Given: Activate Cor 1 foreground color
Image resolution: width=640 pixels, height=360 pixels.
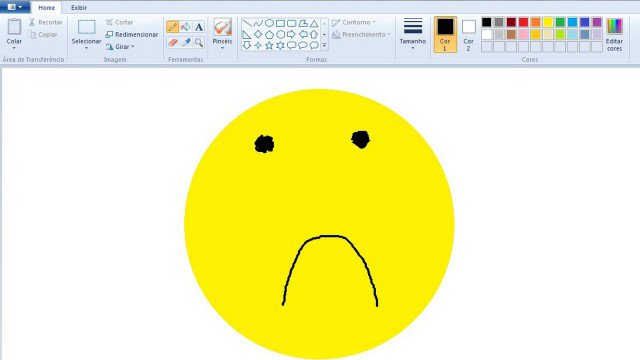Looking at the screenshot, I should pos(445,34).
